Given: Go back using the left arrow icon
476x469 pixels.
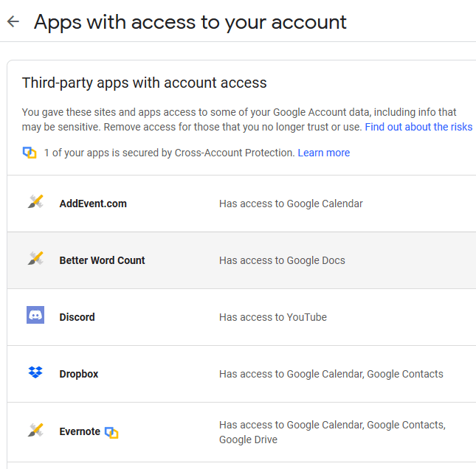Looking at the screenshot, I should click(13, 21).
